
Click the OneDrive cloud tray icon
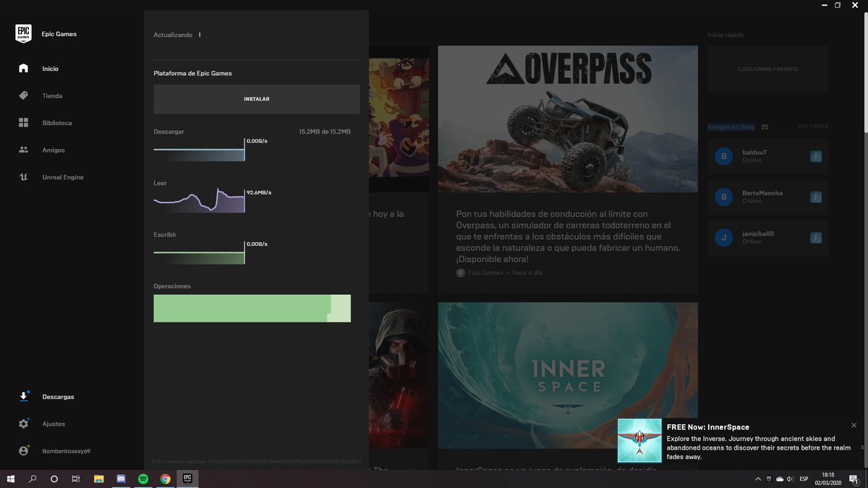(780, 479)
